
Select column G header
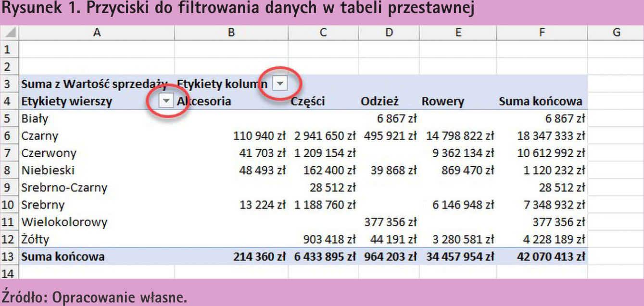tap(616, 33)
